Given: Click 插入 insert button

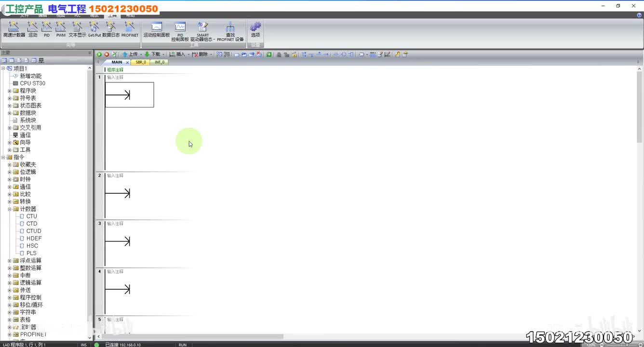Looking at the screenshot, I should [177, 54].
